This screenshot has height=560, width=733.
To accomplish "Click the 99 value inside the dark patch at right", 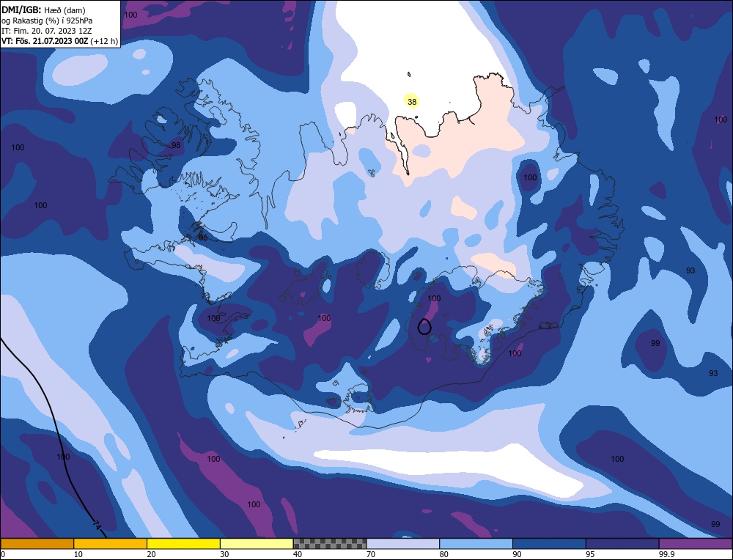I will tap(655, 343).
